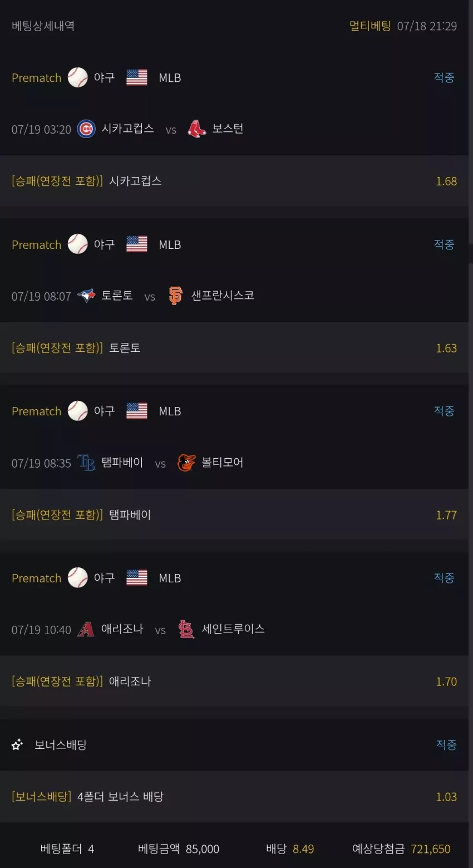Click the 8.49 total odds value
473x868 pixels.
[x=303, y=849]
